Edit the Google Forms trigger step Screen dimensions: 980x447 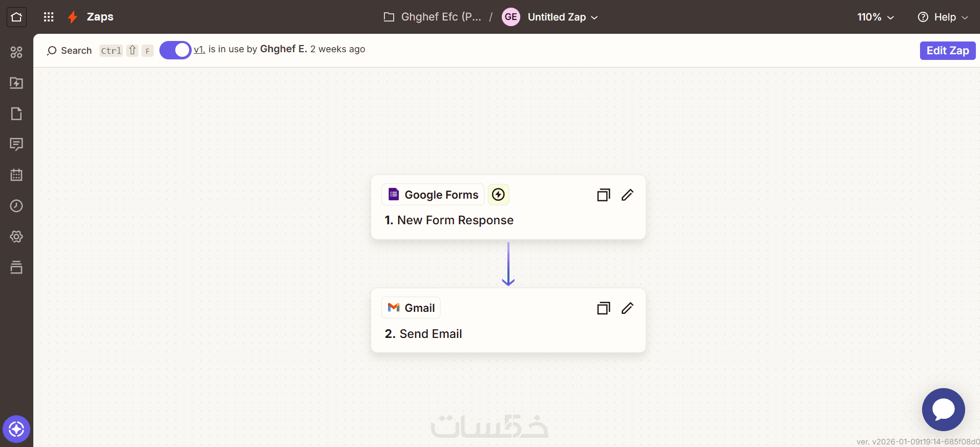627,195
